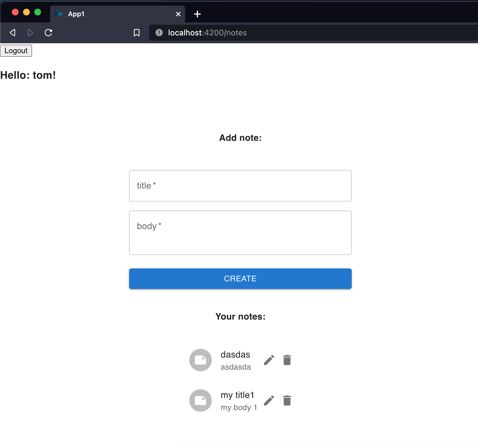Go forward in browser history
The height and width of the screenshot is (448, 478).
pyautogui.click(x=30, y=33)
